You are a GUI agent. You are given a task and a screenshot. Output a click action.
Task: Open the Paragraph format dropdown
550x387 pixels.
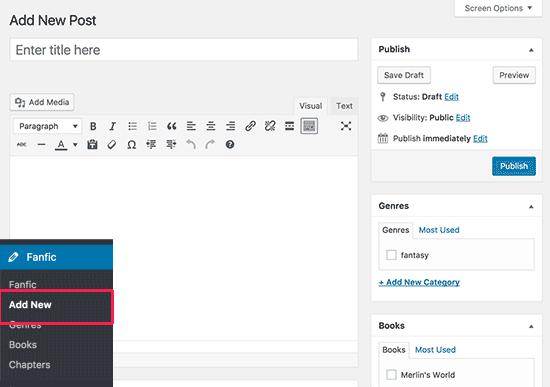(x=47, y=126)
